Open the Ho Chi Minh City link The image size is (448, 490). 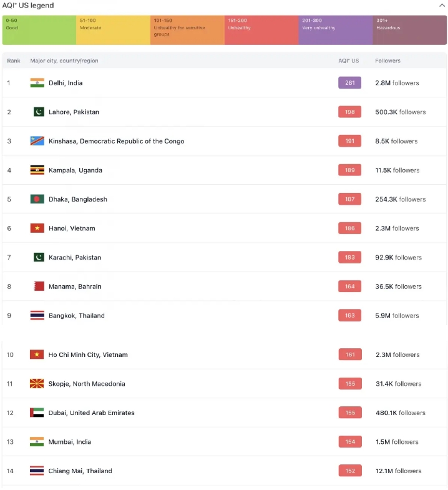click(88, 355)
